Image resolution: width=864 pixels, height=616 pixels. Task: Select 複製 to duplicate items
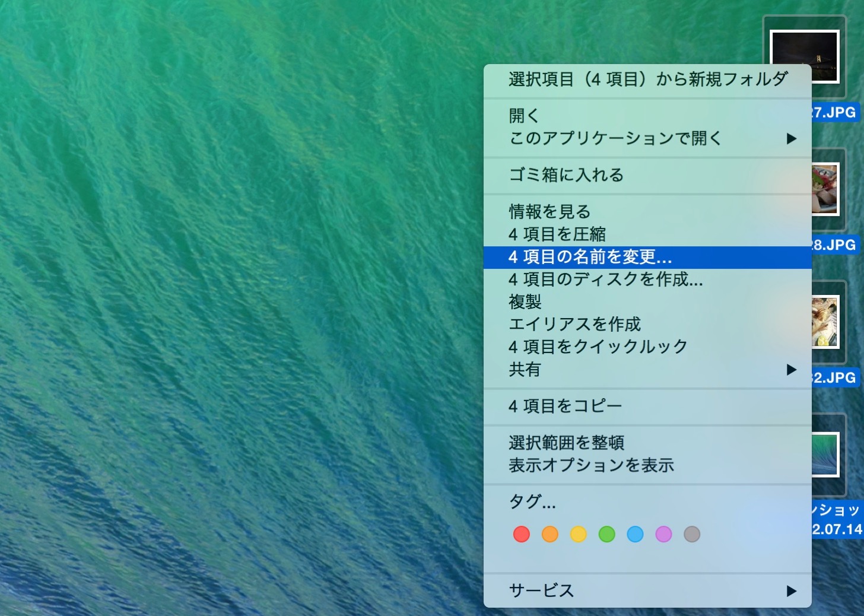tap(647, 301)
